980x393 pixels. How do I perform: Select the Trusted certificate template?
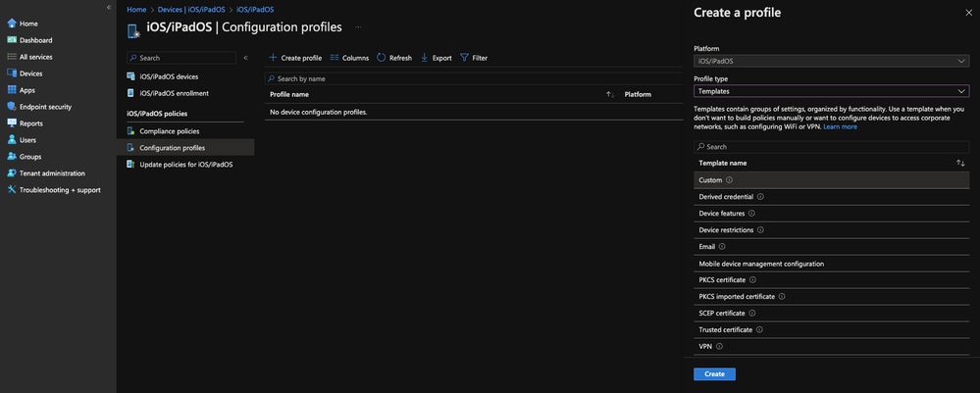tap(831, 329)
